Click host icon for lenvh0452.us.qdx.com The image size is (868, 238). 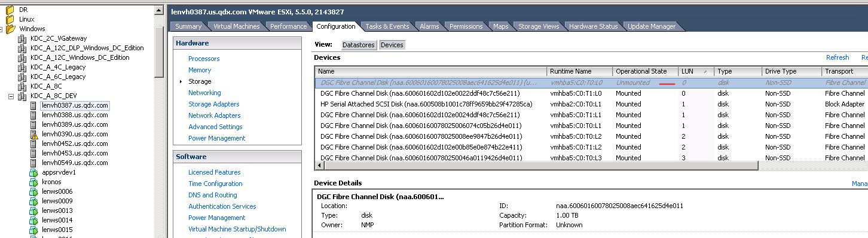point(34,144)
